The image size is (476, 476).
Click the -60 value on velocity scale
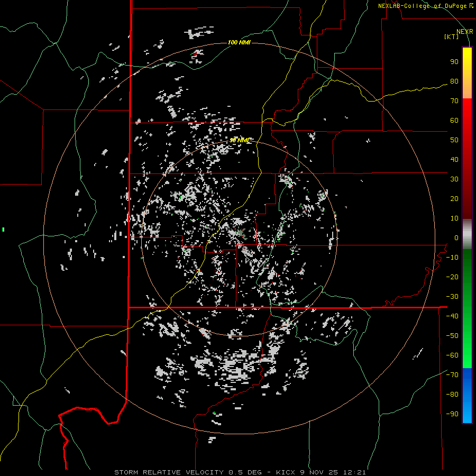tap(452, 355)
